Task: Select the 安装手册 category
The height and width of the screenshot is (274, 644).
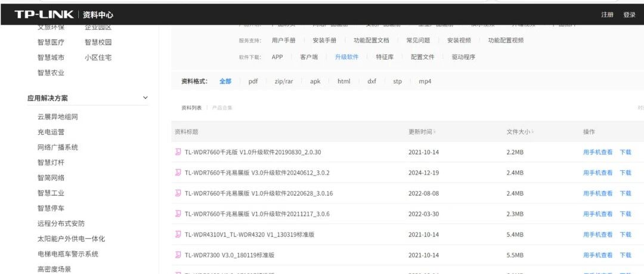Action: coord(324,41)
